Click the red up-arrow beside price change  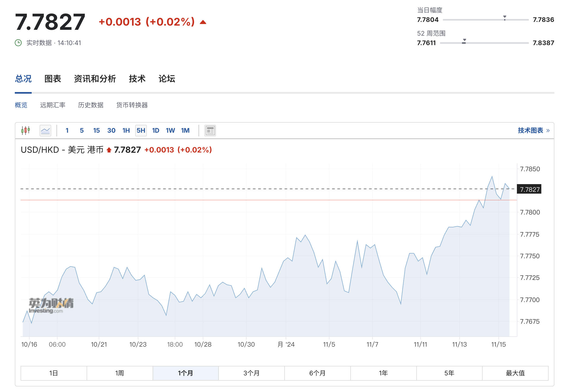203,22
